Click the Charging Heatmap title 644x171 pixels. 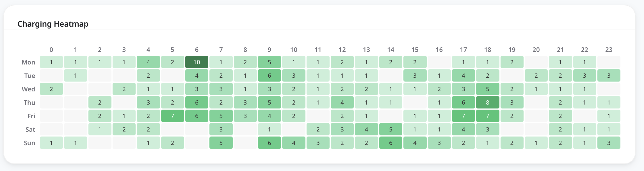point(53,24)
